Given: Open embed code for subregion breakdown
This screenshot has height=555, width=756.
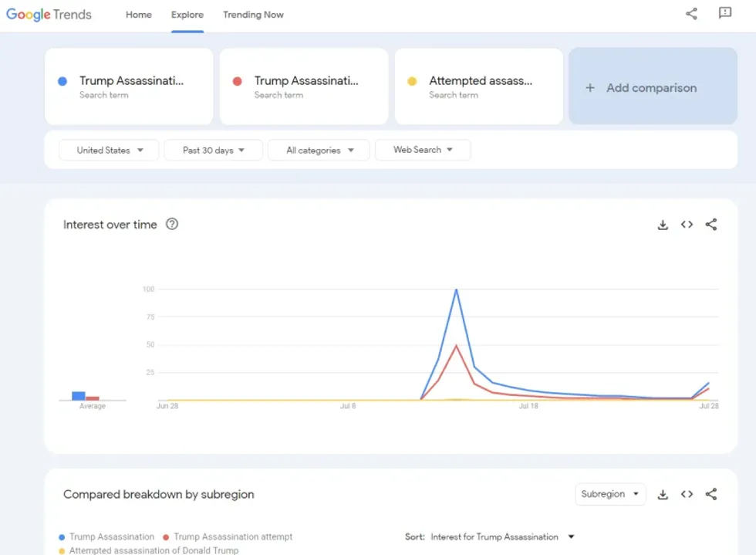Looking at the screenshot, I should tap(687, 494).
